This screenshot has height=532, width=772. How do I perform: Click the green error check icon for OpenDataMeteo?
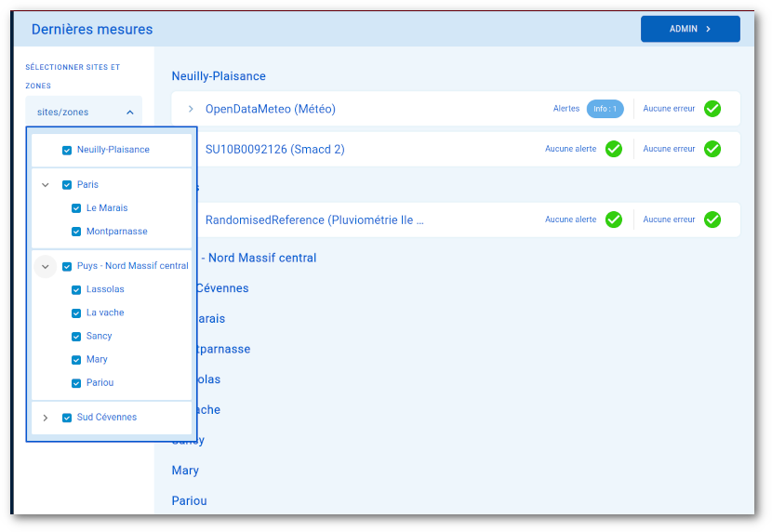click(712, 109)
